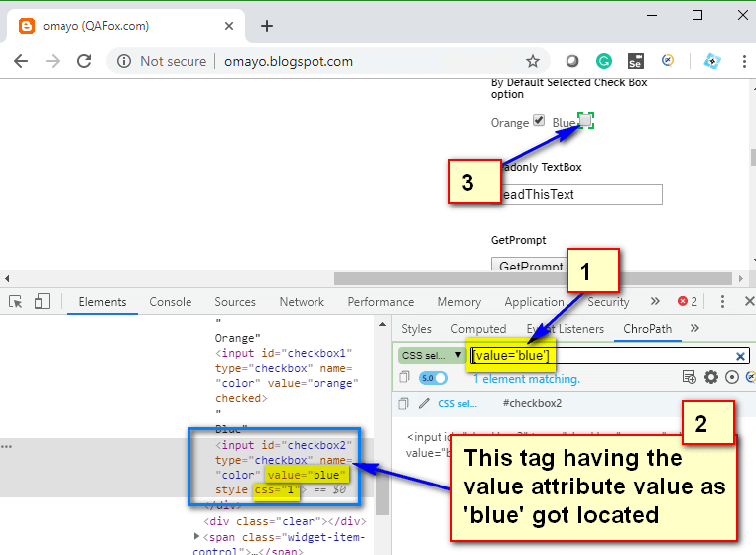Image resolution: width=756 pixels, height=555 pixels.
Task: Open the Sources tab
Action: (x=235, y=302)
